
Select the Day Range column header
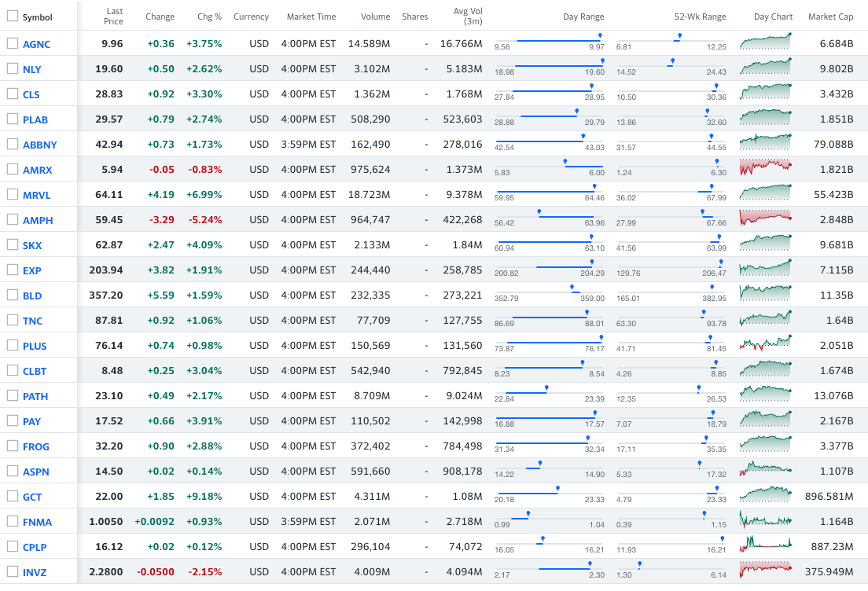coord(583,17)
